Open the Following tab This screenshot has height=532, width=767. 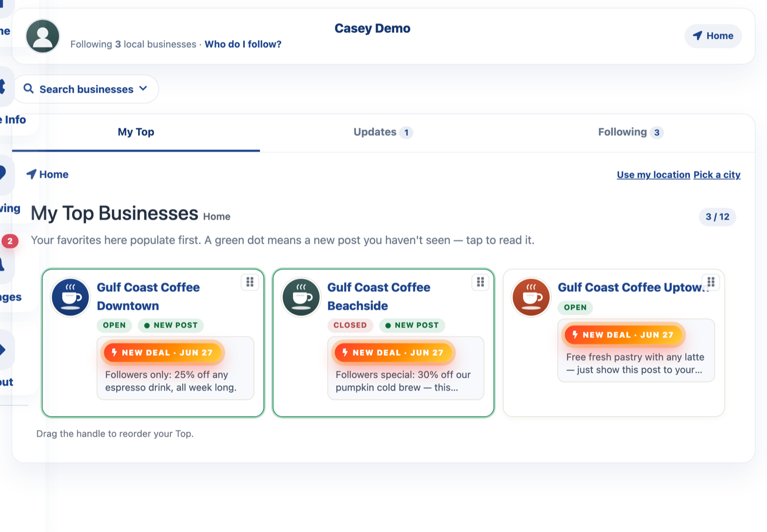click(630, 132)
